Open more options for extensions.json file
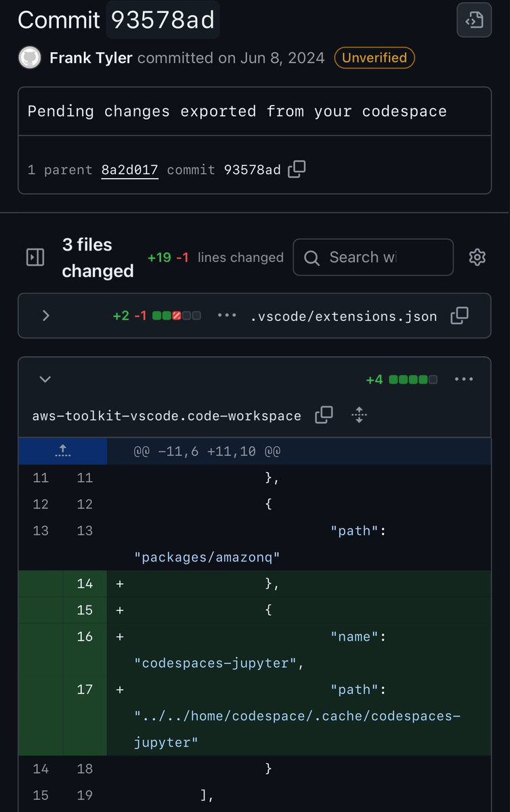Image resolution: width=510 pixels, height=812 pixels. (227, 315)
